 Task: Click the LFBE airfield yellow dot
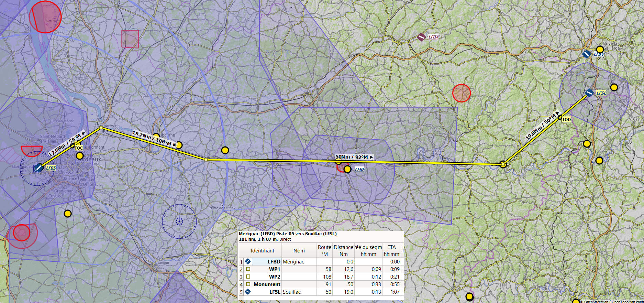[x=347, y=169]
